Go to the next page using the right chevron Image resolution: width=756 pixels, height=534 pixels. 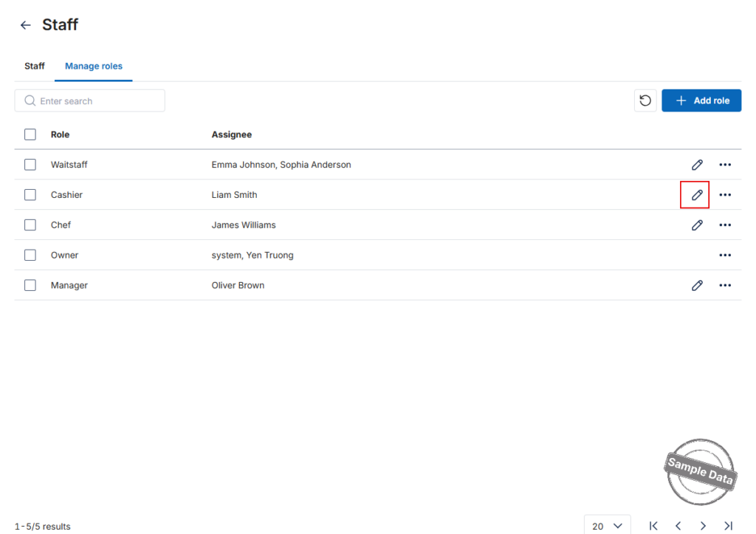click(703, 526)
